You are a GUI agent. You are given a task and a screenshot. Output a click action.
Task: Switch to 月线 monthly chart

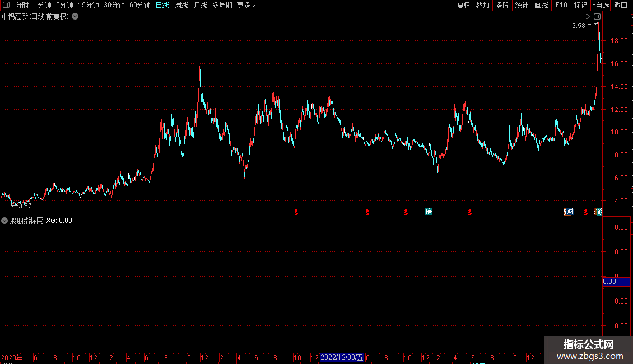[x=200, y=5]
